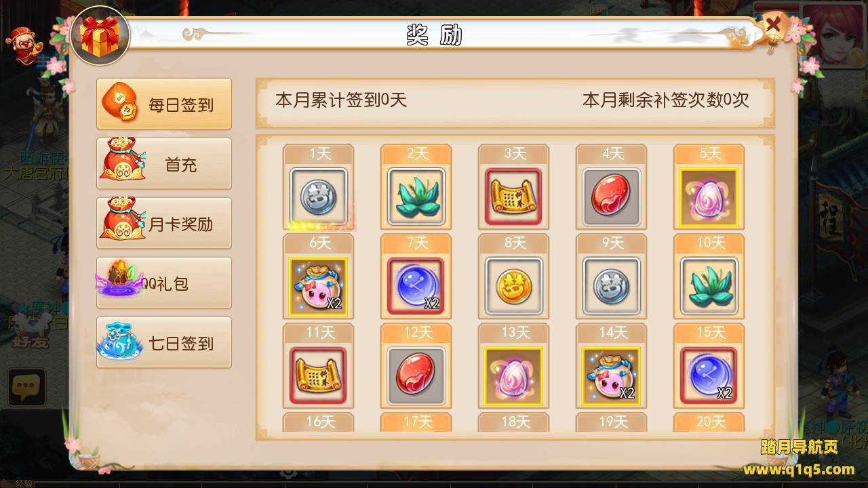The width and height of the screenshot is (868, 488).
Task: Select the day 2 green leaf reward
Action: click(416, 197)
